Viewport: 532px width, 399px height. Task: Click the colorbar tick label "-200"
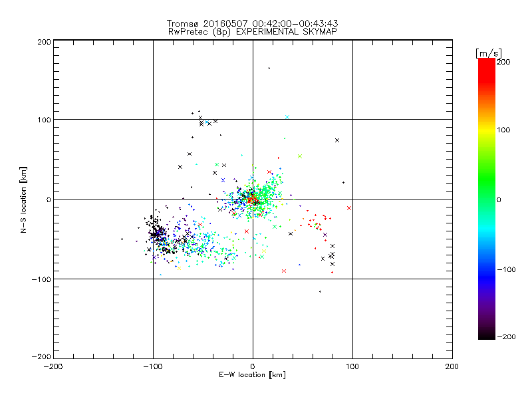click(506, 336)
